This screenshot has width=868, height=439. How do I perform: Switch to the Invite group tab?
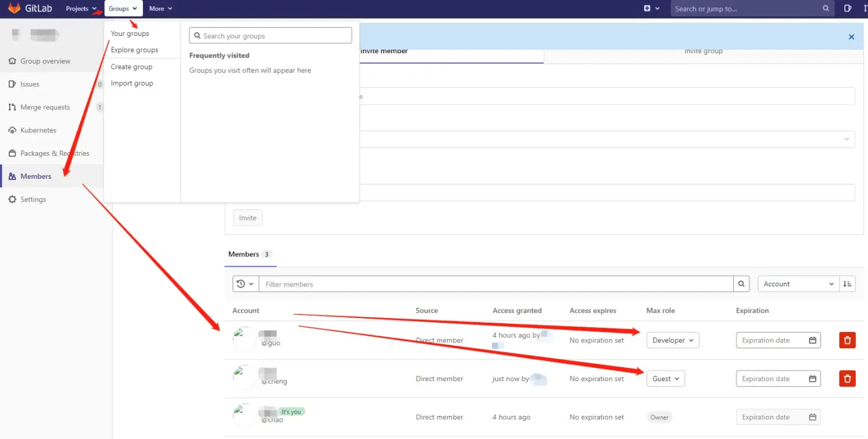pyautogui.click(x=703, y=51)
